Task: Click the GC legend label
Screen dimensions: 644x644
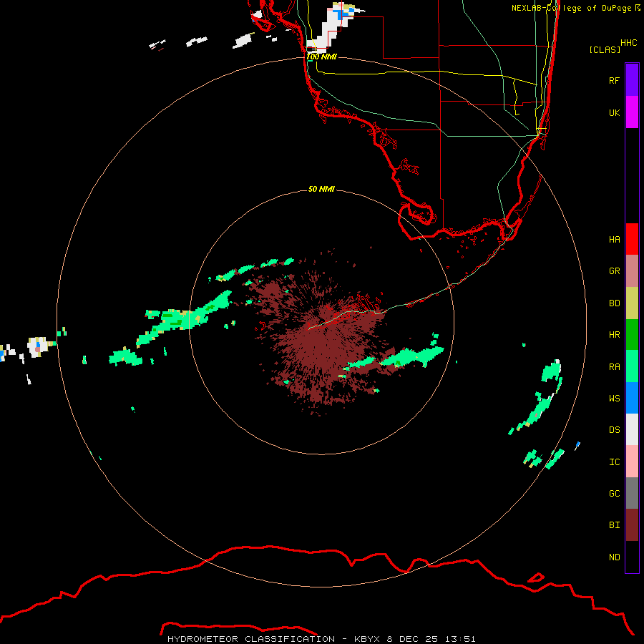Action: pyautogui.click(x=614, y=494)
